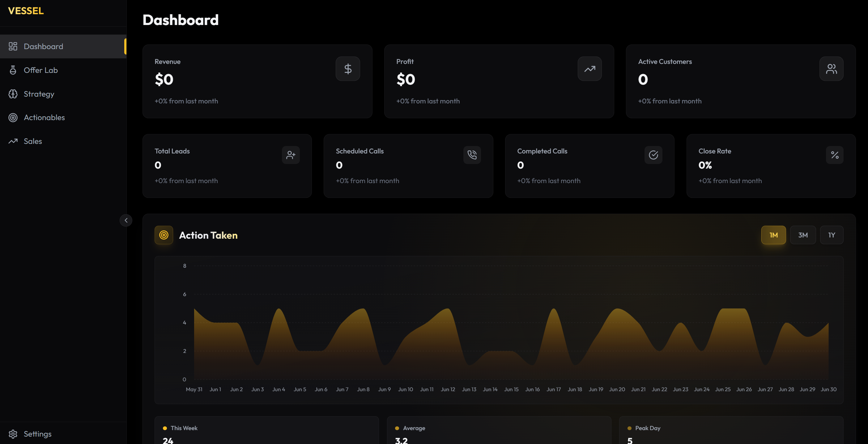Click the add-user icon in Total Leads card

[x=291, y=155]
